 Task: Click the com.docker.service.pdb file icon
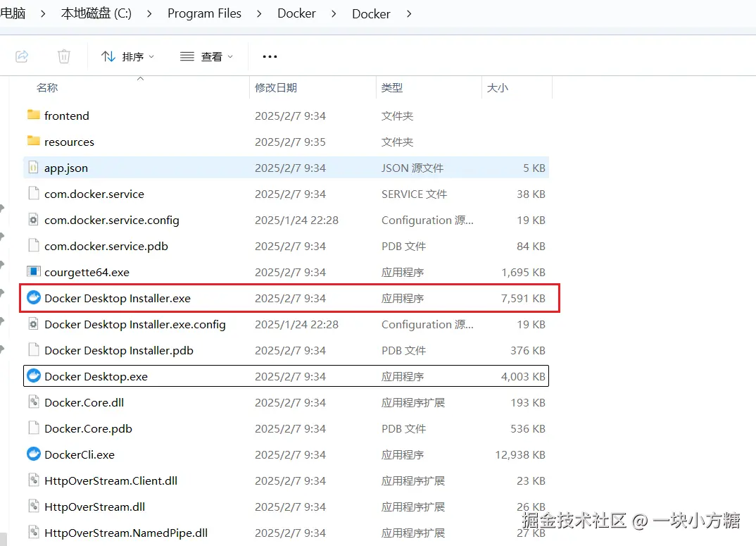click(33, 246)
